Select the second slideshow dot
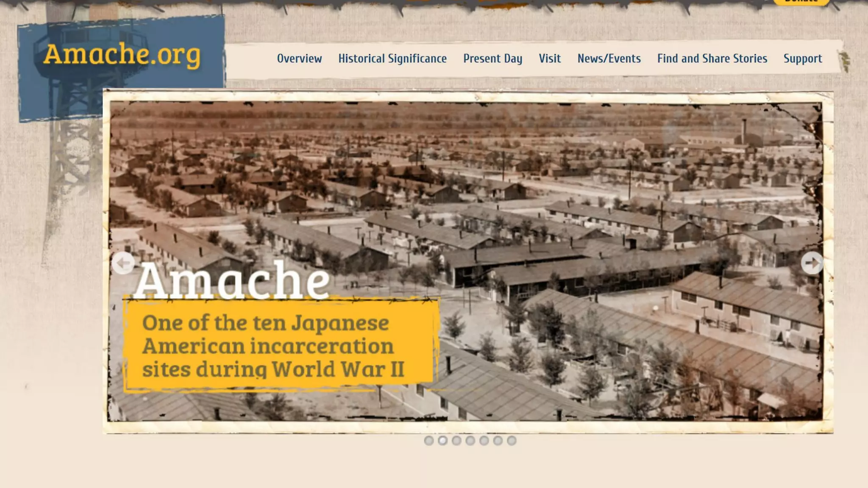The image size is (868, 488). point(442,441)
